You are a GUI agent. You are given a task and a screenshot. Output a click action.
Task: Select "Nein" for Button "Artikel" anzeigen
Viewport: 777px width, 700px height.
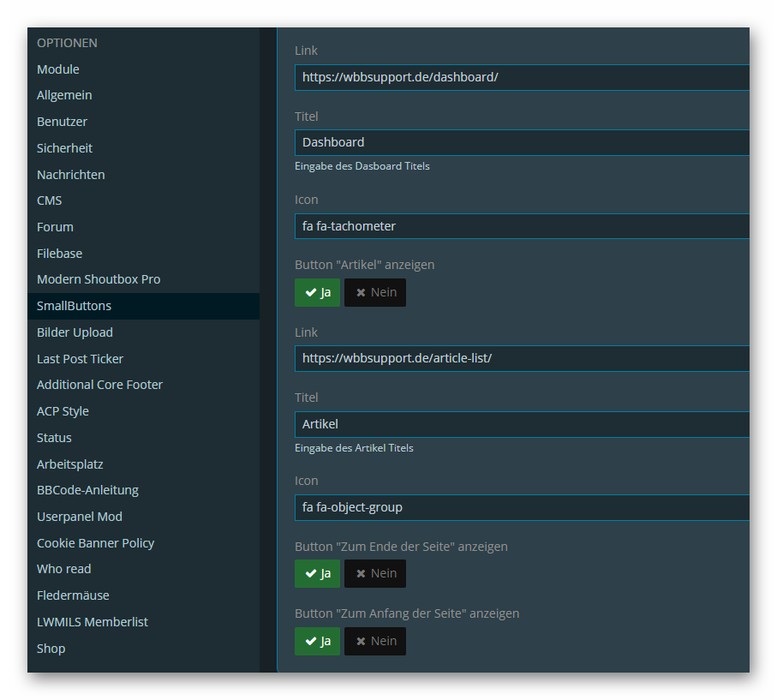pyautogui.click(x=375, y=292)
